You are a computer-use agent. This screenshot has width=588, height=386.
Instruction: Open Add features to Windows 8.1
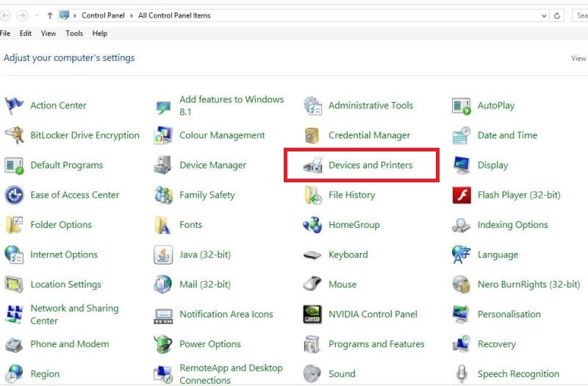point(232,105)
